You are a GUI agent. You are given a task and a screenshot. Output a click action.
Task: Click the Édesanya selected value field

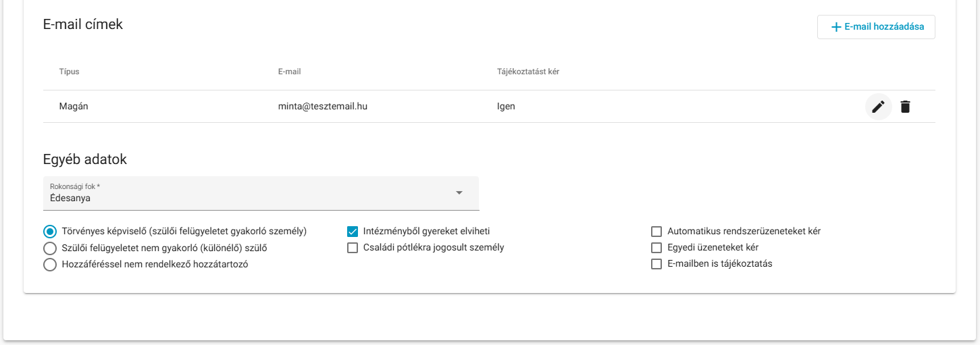[261, 193]
